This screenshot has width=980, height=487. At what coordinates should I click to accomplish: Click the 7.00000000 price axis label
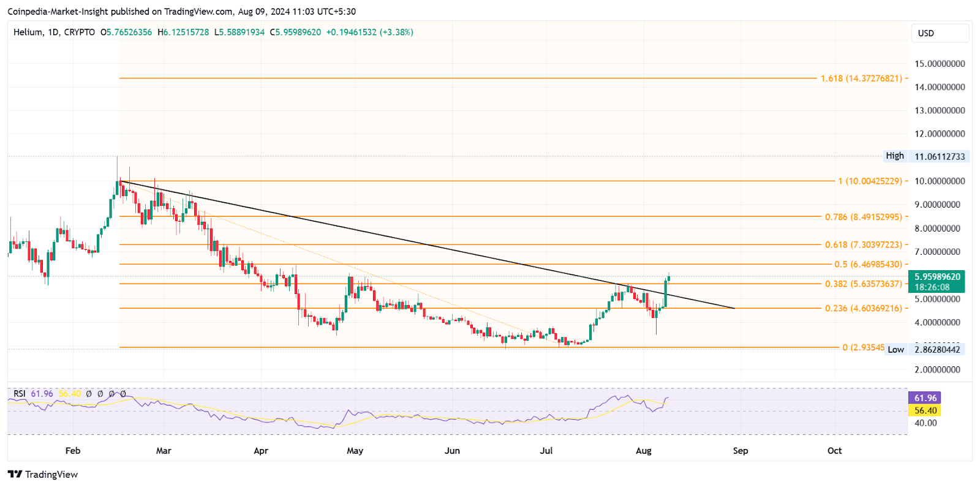coord(938,252)
